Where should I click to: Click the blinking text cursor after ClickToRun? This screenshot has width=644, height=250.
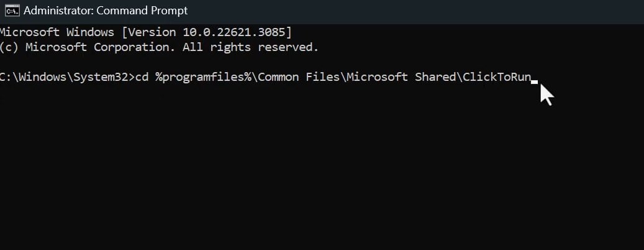pos(534,80)
